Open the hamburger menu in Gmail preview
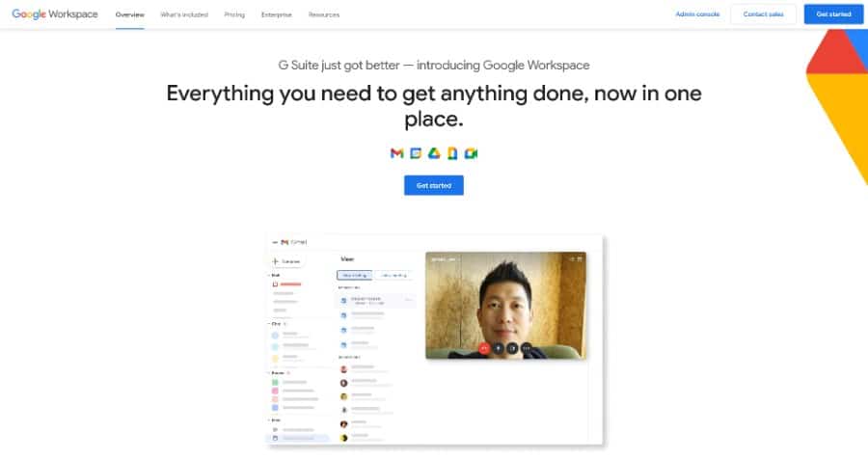The image size is (868, 459). click(275, 242)
